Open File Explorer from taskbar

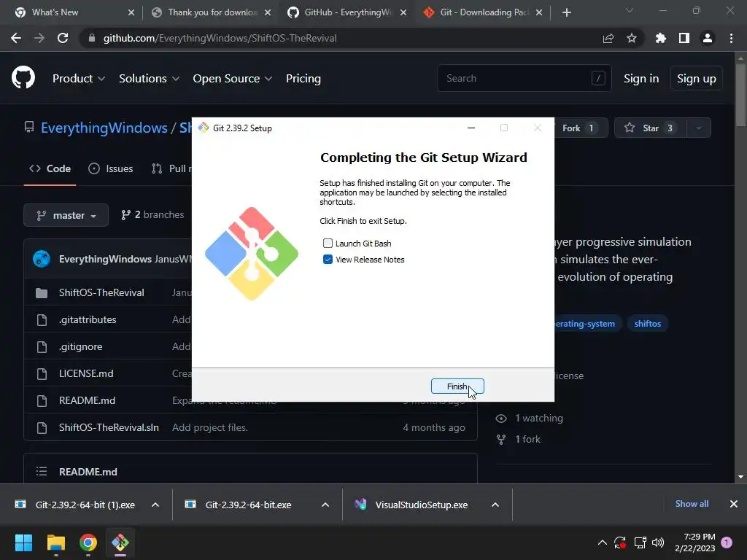click(x=55, y=542)
